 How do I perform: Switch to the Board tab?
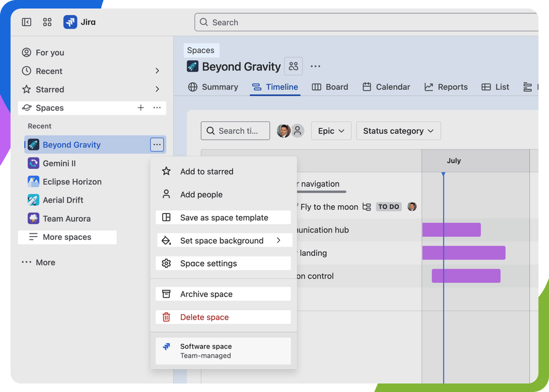click(330, 87)
